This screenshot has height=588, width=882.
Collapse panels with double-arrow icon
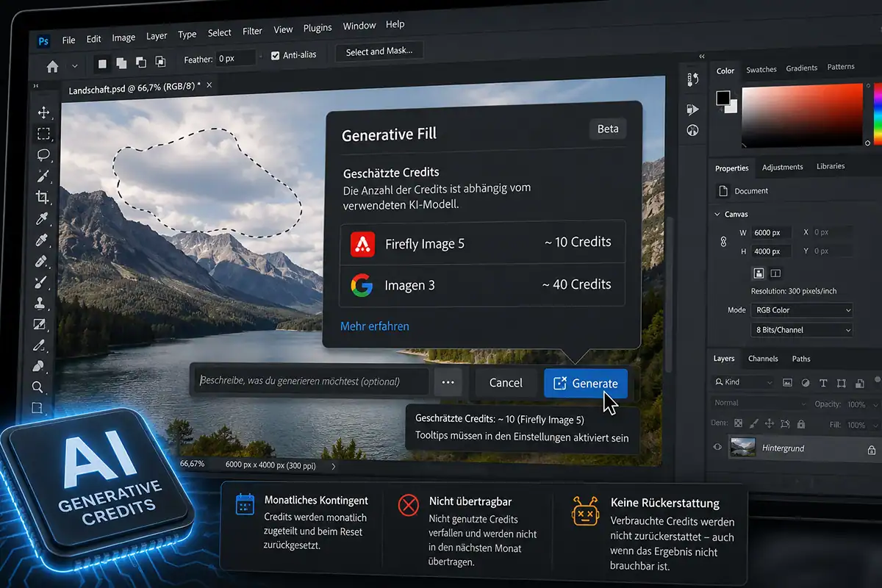[702, 57]
